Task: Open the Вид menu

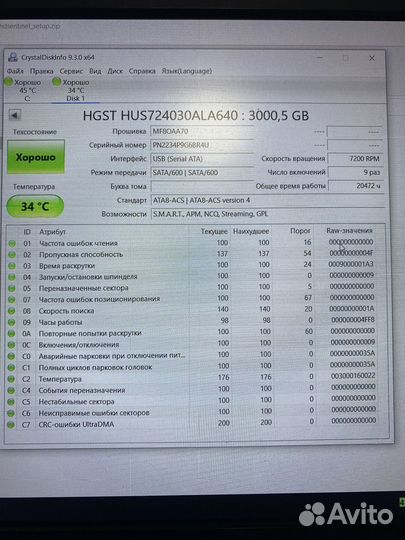Action: (95, 71)
